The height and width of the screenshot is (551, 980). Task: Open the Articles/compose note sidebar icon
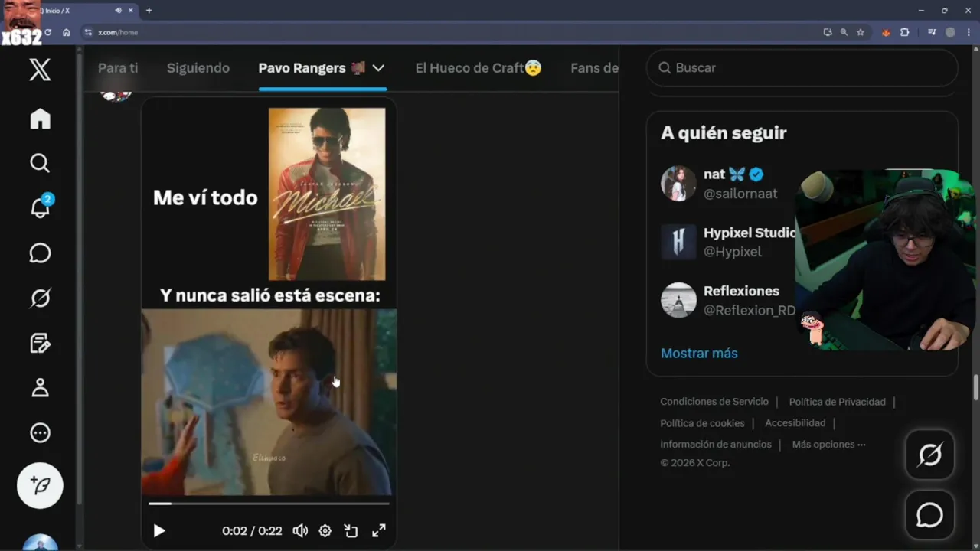click(x=40, y=343)
